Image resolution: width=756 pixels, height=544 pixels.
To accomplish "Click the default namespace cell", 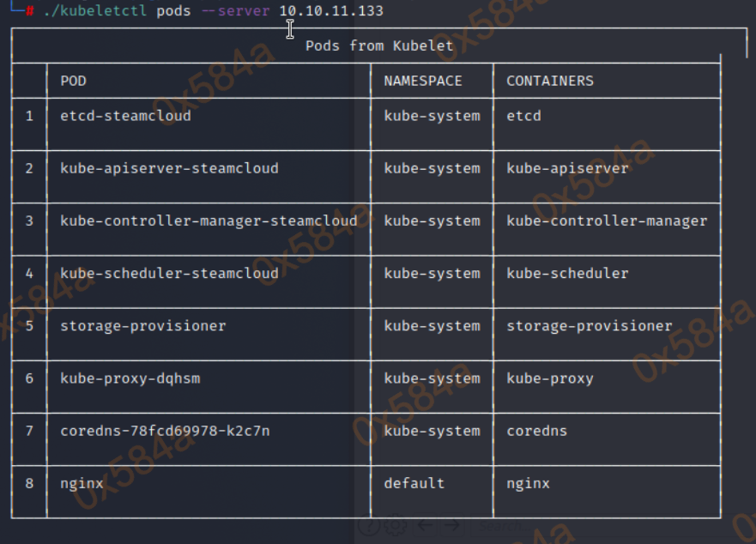I will coord(414,483).
